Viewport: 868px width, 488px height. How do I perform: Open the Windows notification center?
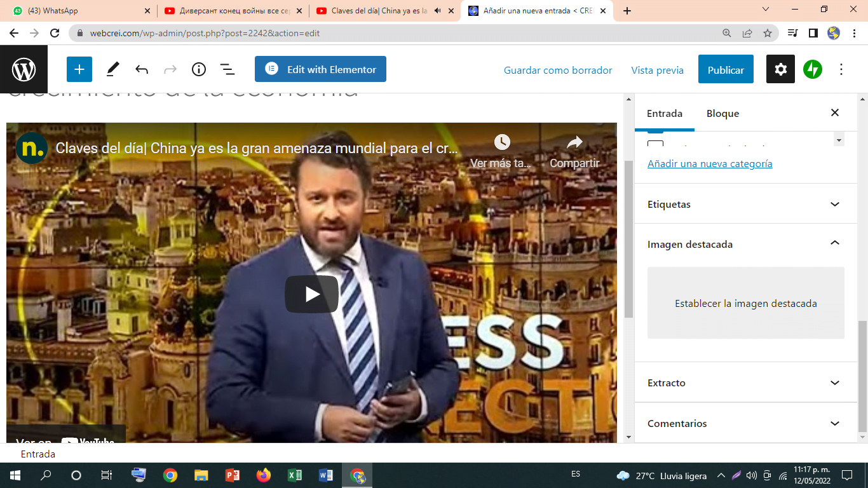(846, 475)
